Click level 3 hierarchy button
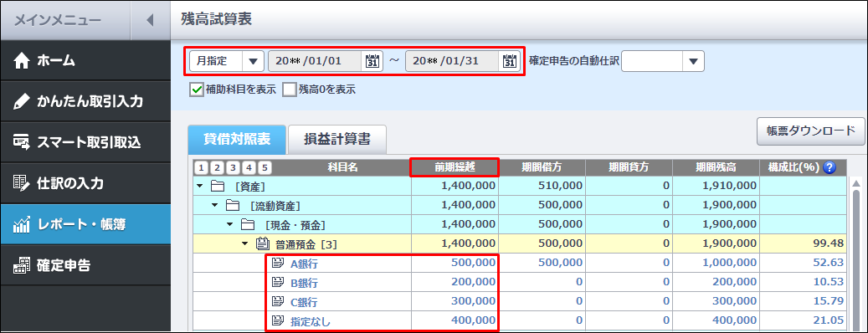The width and height of the screenshot is (868, 333). pos(233,168)
